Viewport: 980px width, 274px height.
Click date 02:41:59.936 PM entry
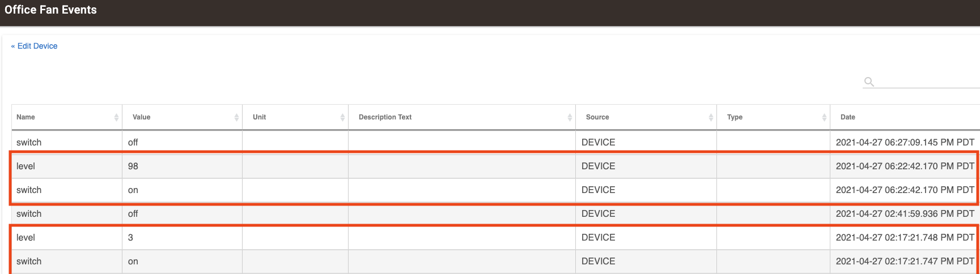[x=905, y=213]
